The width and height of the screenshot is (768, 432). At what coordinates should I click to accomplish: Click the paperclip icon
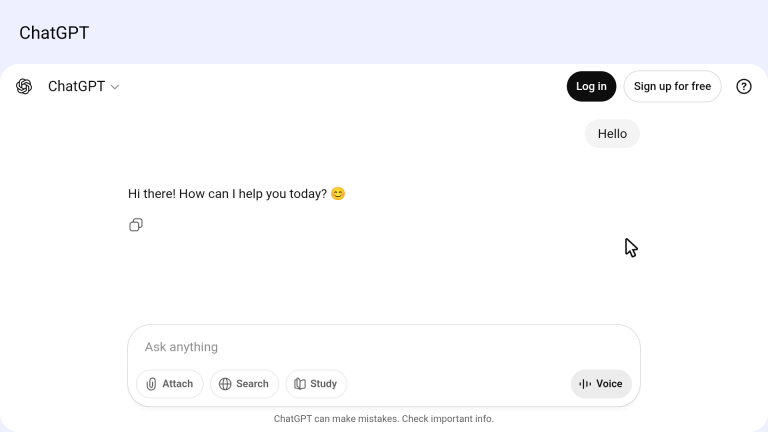tap(152, 384)
